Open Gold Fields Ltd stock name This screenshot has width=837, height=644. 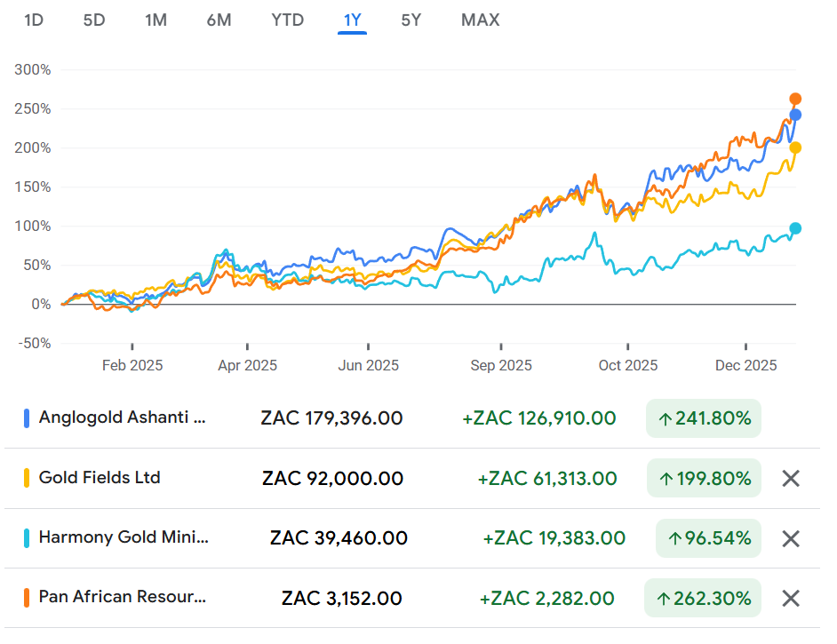pyautogui.click(x=100, y=478)
